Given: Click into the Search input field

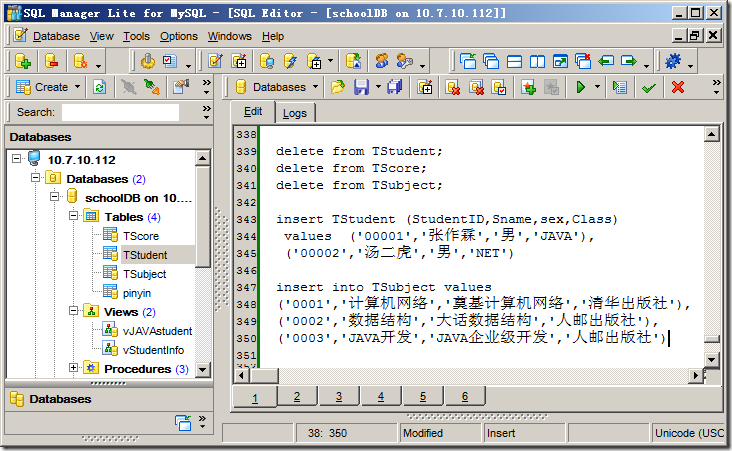Looking at the screenshot, I should coord(120,113).
